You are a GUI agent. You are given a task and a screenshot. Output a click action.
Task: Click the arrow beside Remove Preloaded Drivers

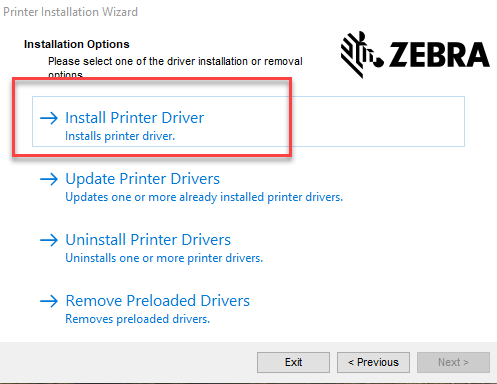49,301
